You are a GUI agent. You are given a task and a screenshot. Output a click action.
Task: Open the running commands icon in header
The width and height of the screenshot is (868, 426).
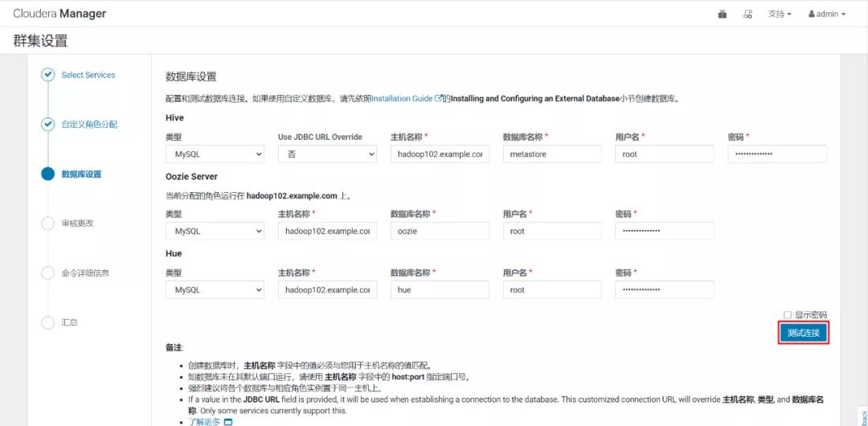point(747,14)
